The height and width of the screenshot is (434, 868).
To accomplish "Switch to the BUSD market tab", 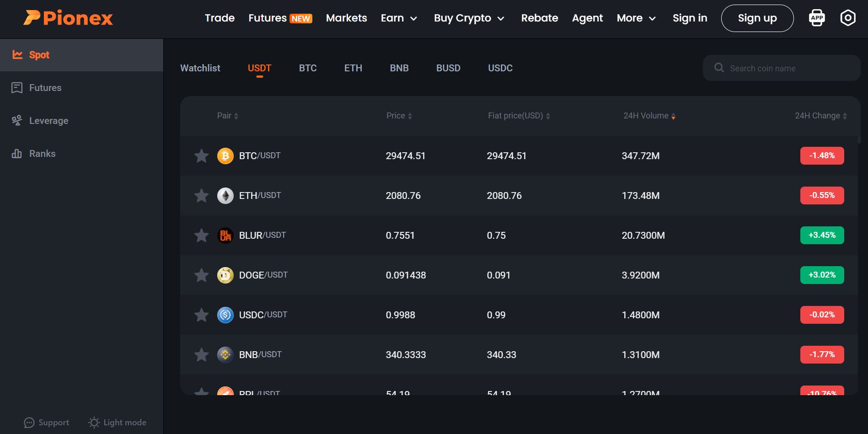I will (x=448, y=68).
